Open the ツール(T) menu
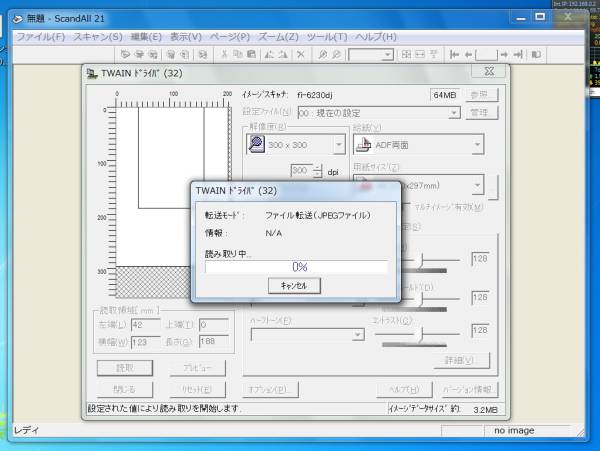The width and height of the screenshot is (600, 451). (x=327, y=37)
